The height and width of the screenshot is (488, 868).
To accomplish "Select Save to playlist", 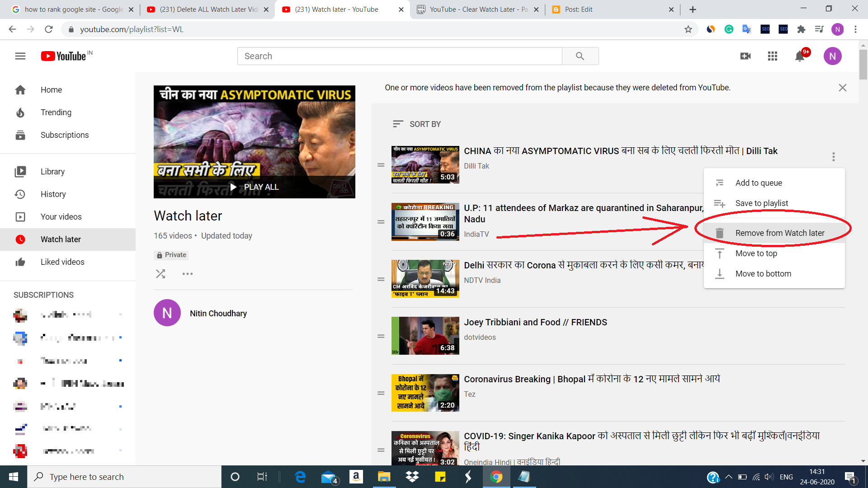I will 774,203.
